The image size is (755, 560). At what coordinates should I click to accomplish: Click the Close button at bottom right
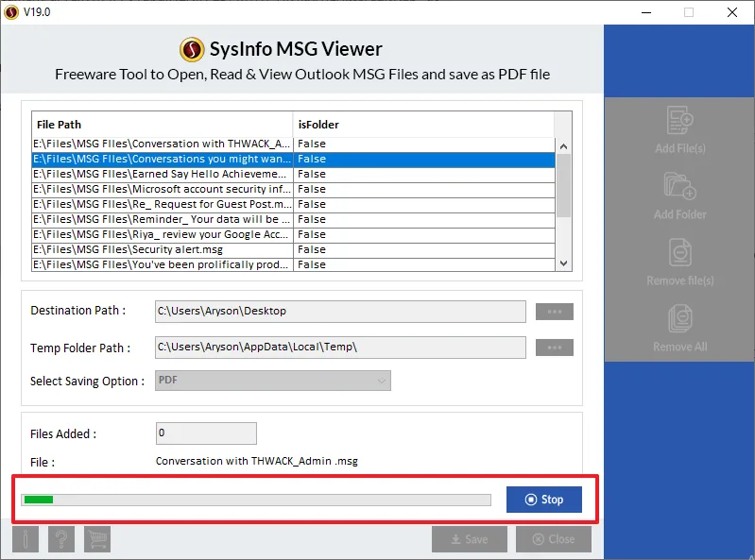tap(553, 539)
